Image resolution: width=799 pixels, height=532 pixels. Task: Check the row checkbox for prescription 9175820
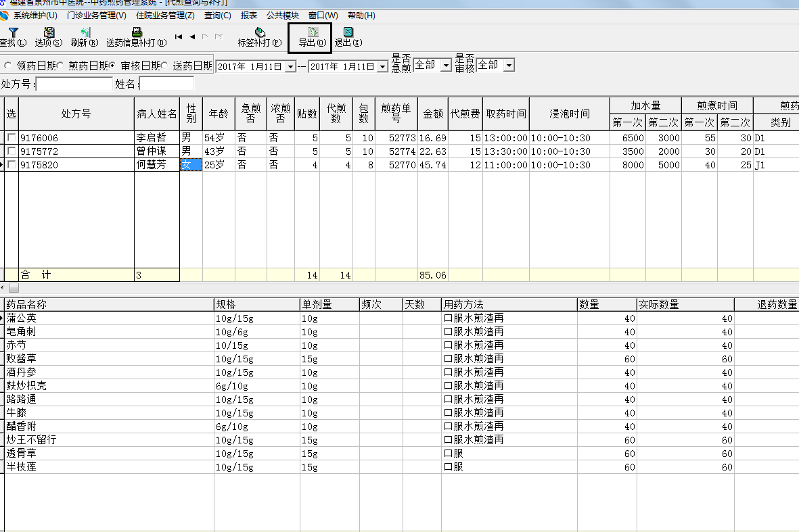click(x=12, y=165)
